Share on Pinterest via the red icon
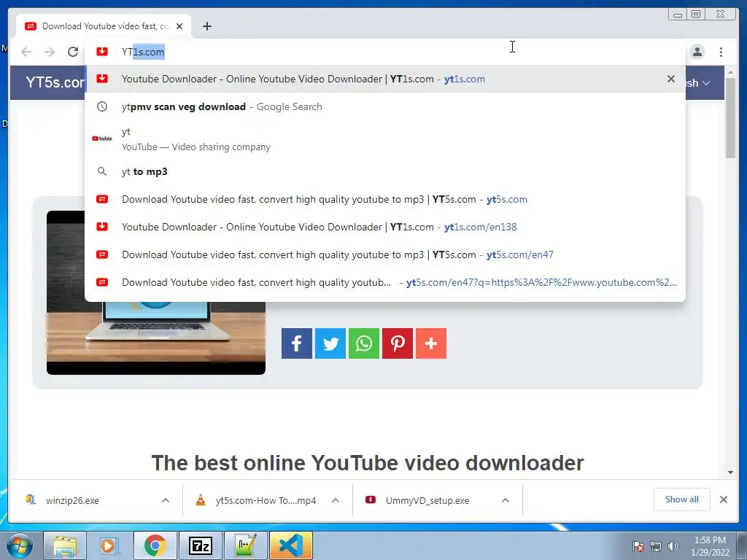The image size is (747, 560). [398, 343]
